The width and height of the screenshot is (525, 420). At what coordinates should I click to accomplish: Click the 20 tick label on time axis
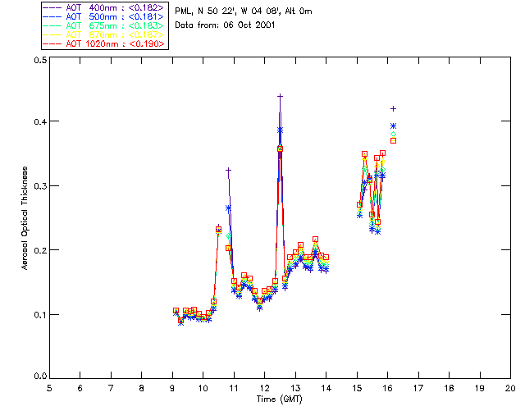(x=510, y=387)
